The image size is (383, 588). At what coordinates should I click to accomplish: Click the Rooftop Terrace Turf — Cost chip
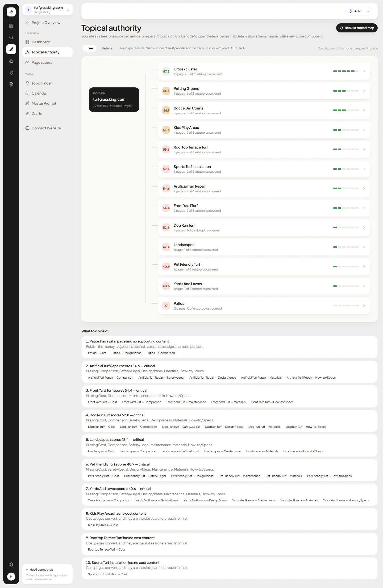pyautogui.click(x=106, y=549)
